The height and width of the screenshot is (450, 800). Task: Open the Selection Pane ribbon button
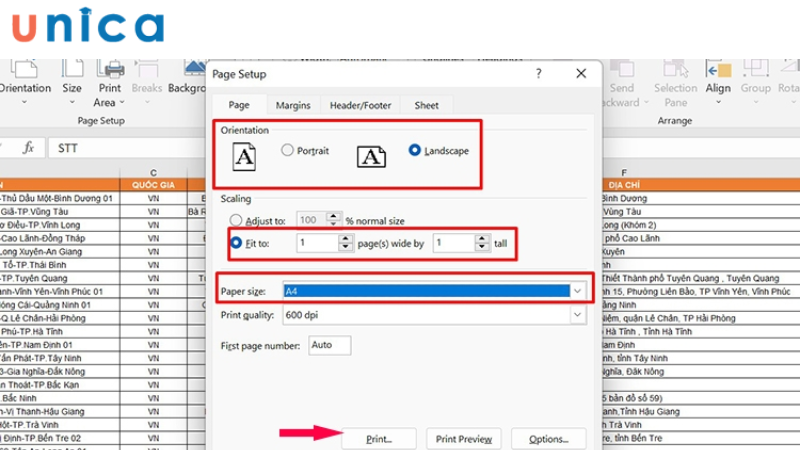pos(676,84)
